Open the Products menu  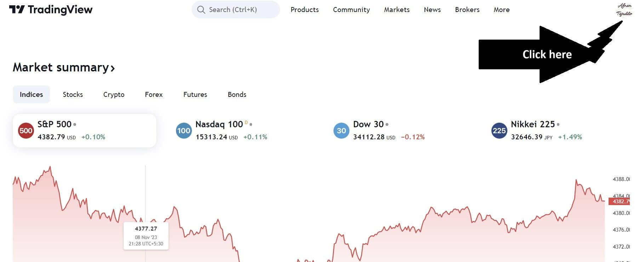click(304, 10)
